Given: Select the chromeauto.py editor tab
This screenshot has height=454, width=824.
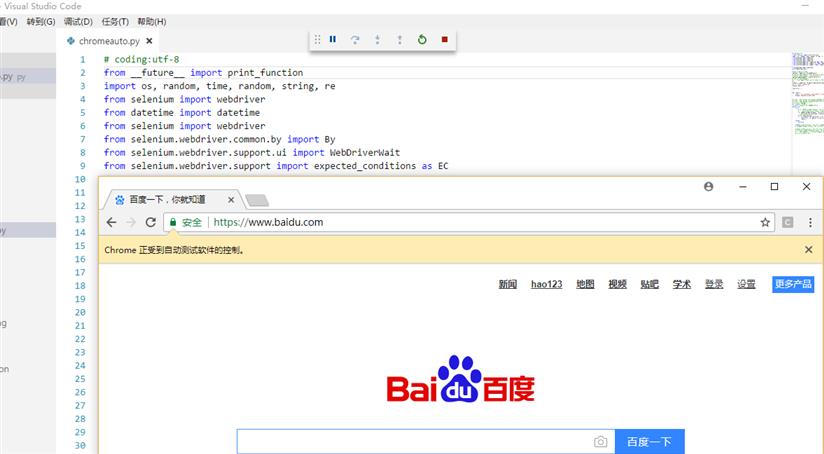Looking at the screenshot, I should click(x=109, y=41).
